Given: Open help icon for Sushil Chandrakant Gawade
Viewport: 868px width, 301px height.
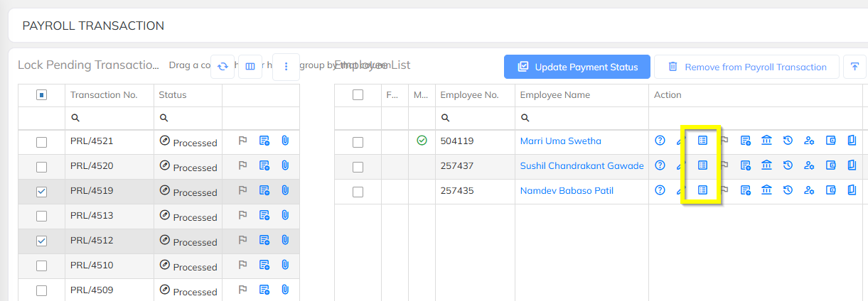Looking at the screenshot, I should [x=660, y=165].
